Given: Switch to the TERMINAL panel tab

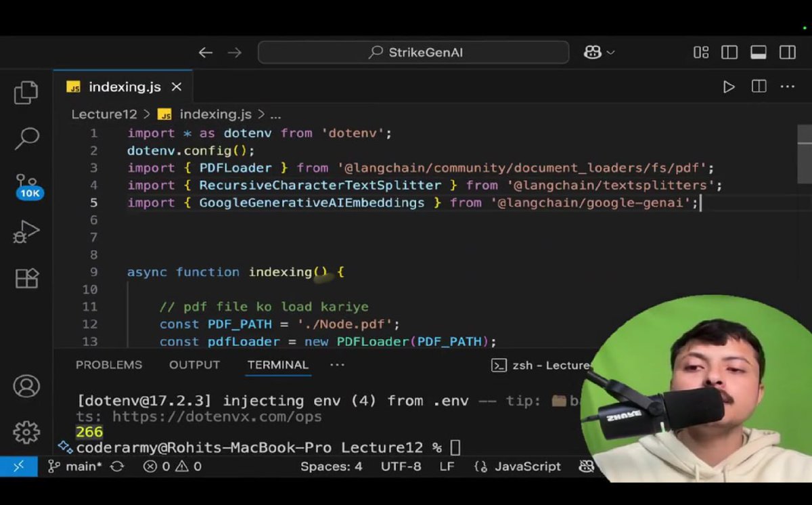Looking at the screenshot, I should [277, 365].
